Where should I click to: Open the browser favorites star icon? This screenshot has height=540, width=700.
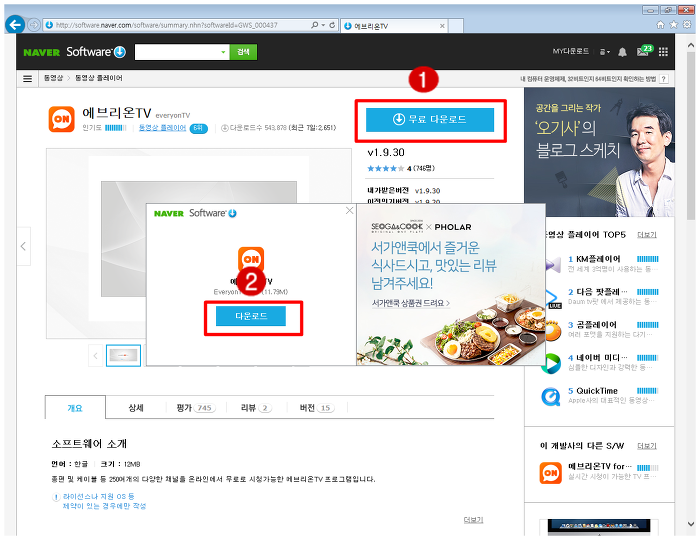coord(674,25)
